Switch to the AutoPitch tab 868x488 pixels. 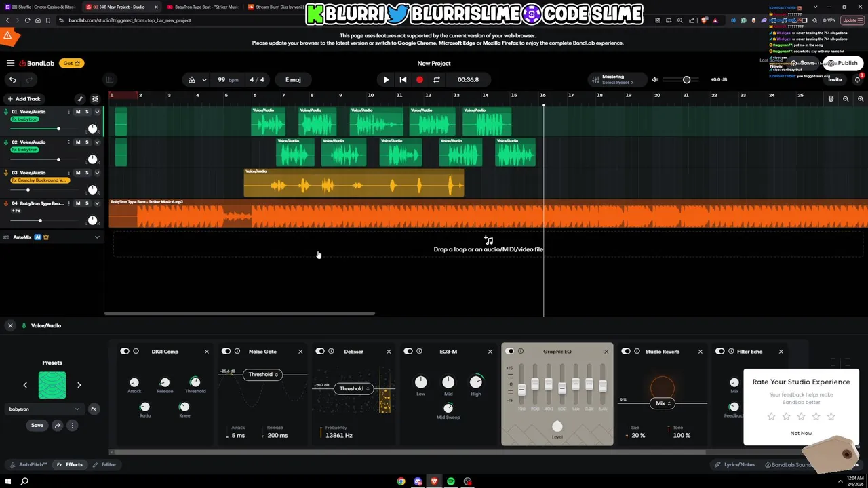pos(28,464)
